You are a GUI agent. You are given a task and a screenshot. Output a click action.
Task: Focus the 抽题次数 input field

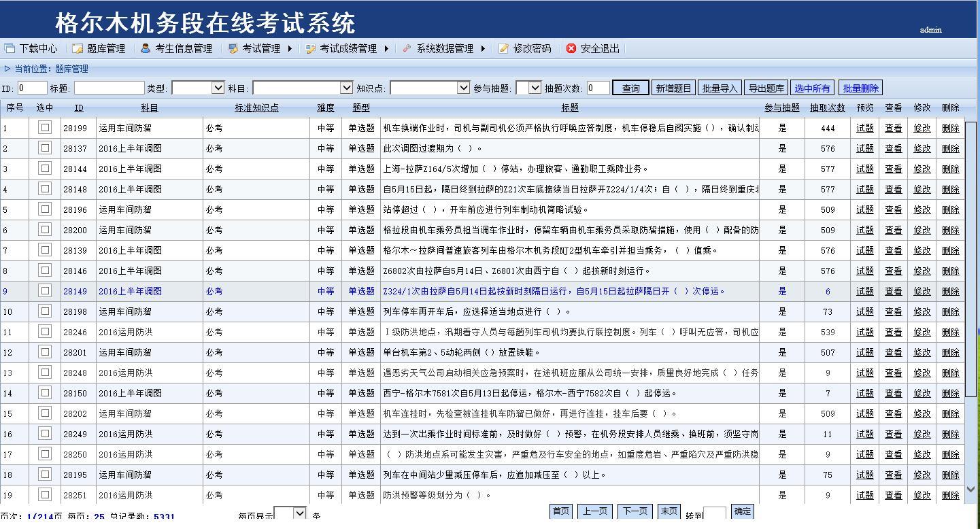[598, 88]
